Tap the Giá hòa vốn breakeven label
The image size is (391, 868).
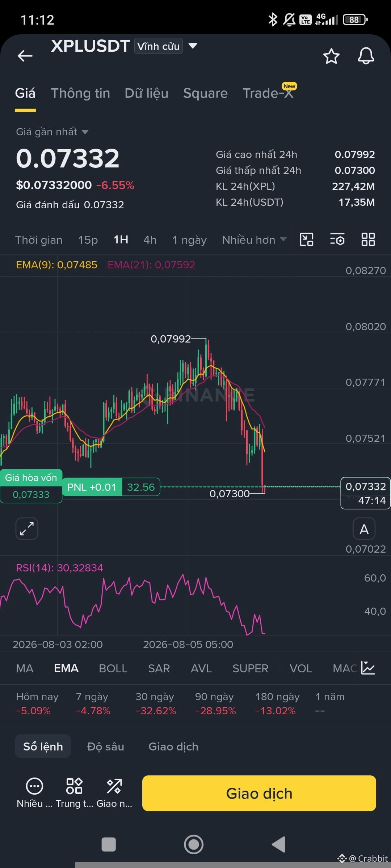point(31,486)
